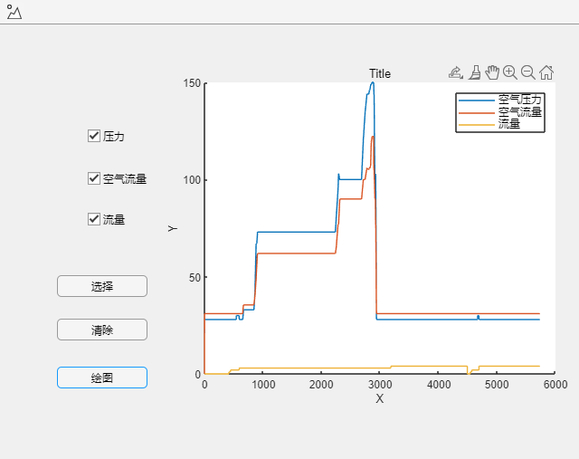579x459 pixels.
Task: Select the zoom in magnifier
Action: point(510,72)
